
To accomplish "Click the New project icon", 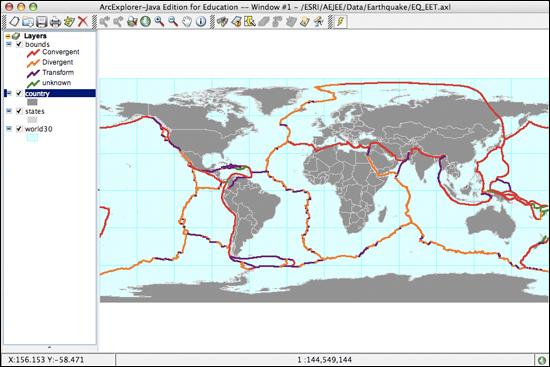I will tap(14, 22).
